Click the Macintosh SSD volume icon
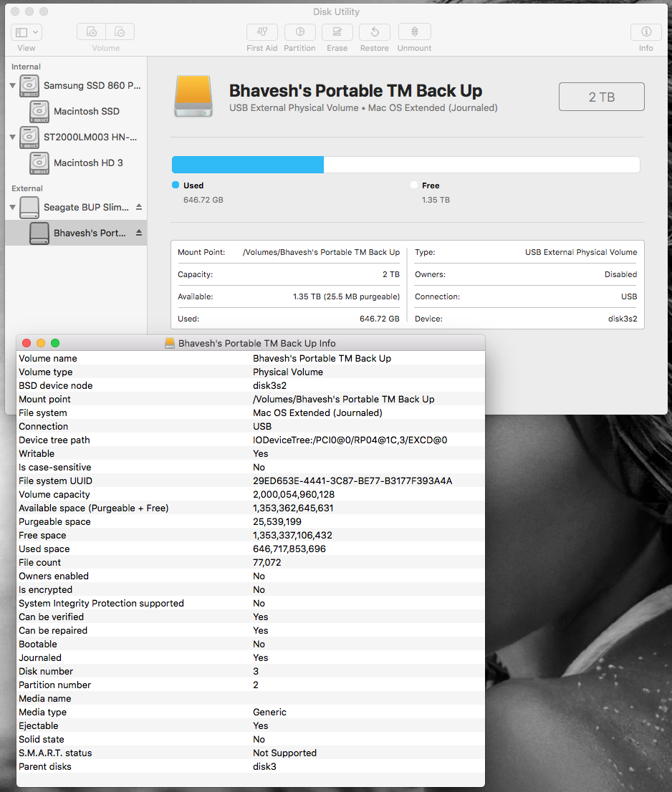Image resolution: width=672 pixels, height=792 pixels. tap(39, 112)
